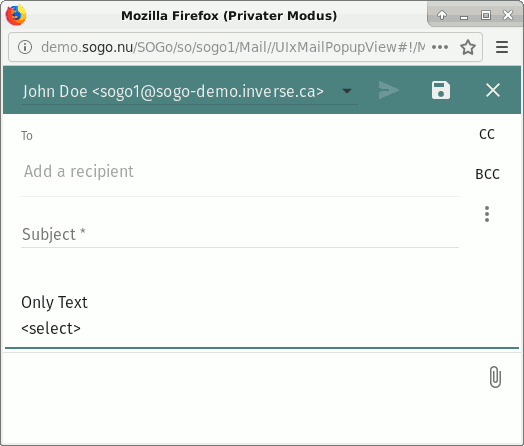
Task: Toggle the keep-on-top arrow in the title bar
Action: pos(442,15)
